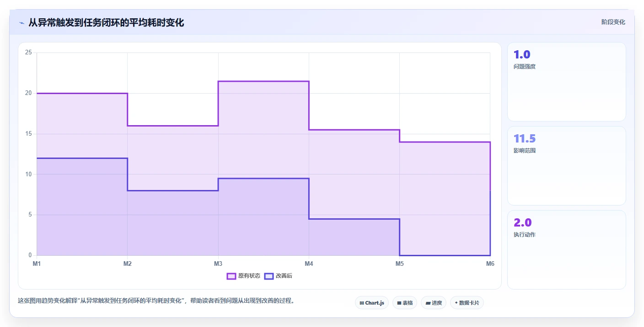Click the M5 x-axis label

tap(399, 264)
